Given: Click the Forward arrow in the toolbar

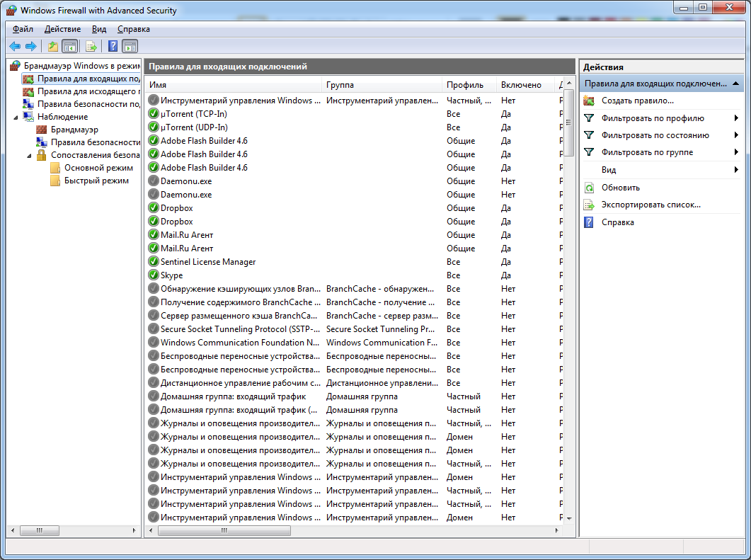Looking at the screenshot, I should coord(30,47).
